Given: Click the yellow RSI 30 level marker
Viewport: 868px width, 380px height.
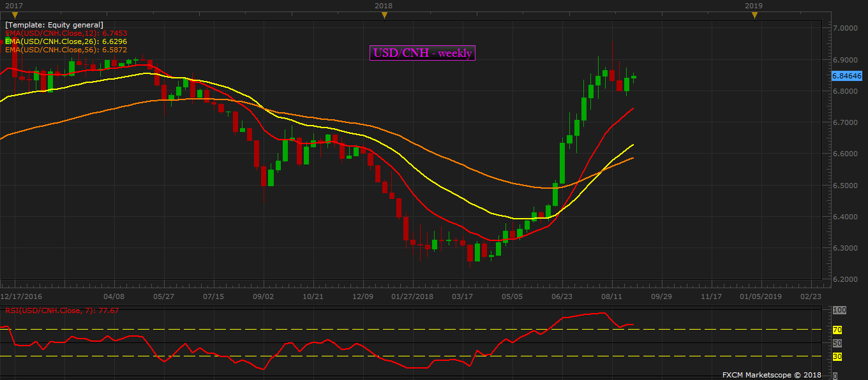Looking at the screenshot, I should [837, 356].
